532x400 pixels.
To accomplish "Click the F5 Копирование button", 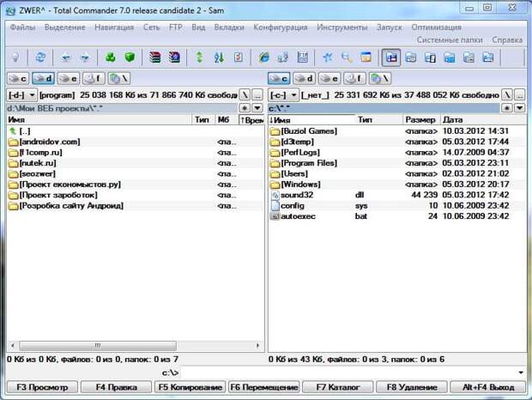I will [x=190, y=387].
